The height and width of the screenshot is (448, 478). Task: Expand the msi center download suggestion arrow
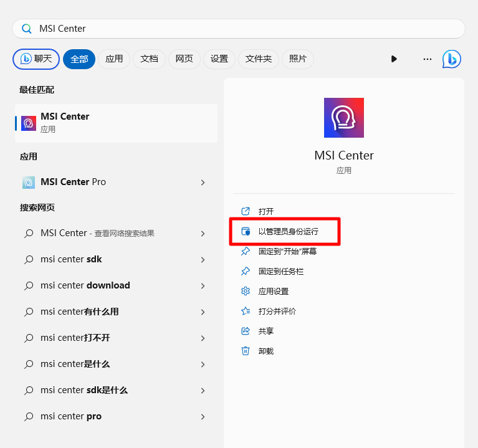coord(203,286)
